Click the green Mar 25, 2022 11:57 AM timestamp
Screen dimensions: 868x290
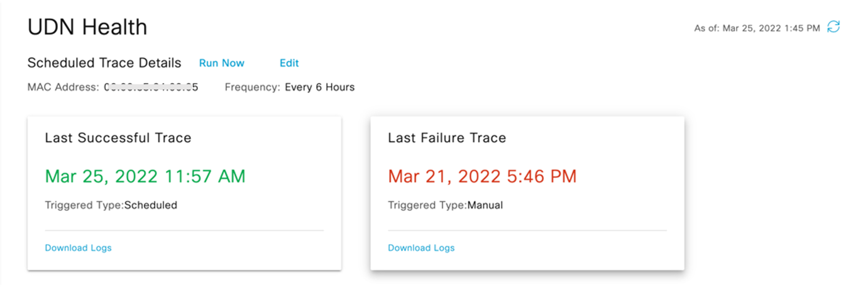[x=145, y=176]
